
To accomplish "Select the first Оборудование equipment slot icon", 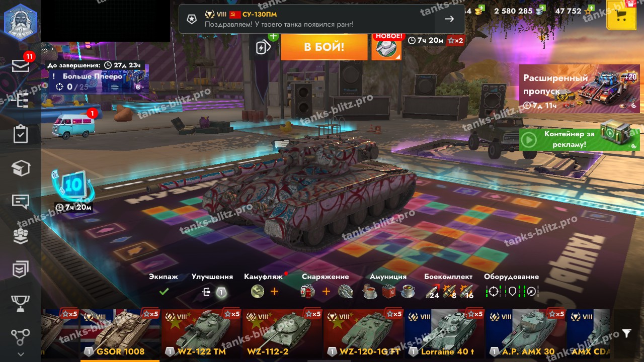I will [x=493, y=291].
